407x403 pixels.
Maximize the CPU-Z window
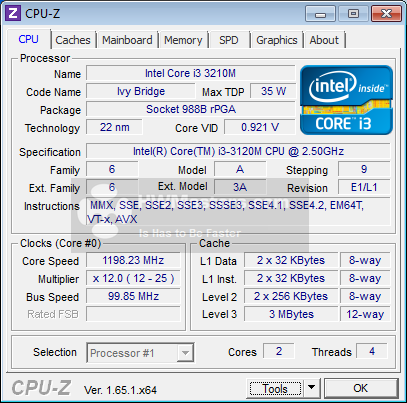(353, 14)
